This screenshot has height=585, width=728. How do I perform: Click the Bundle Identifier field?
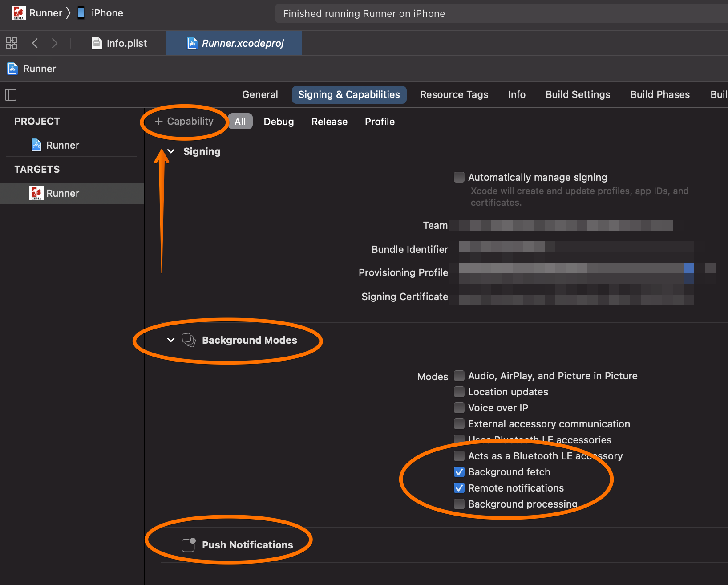577,249
